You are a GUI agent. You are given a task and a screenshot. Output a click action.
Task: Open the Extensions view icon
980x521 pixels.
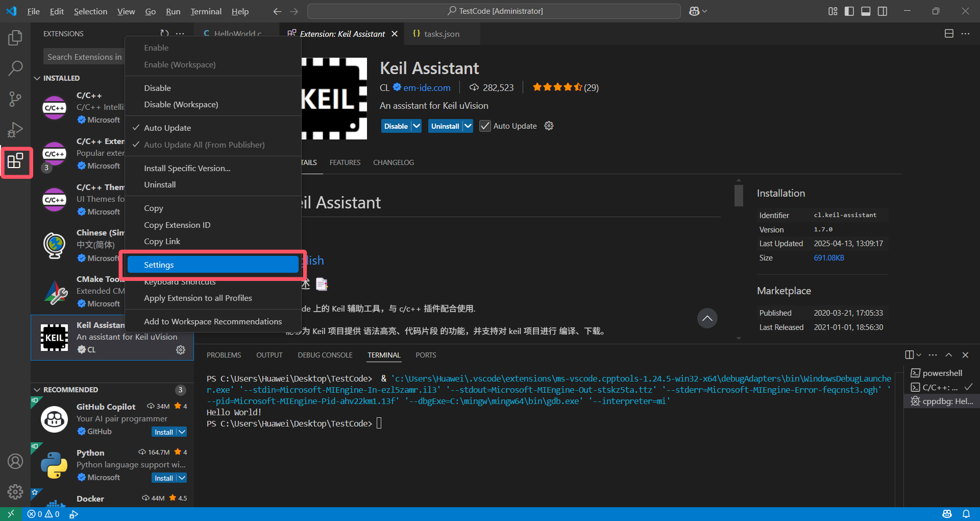tap(15, 161)
